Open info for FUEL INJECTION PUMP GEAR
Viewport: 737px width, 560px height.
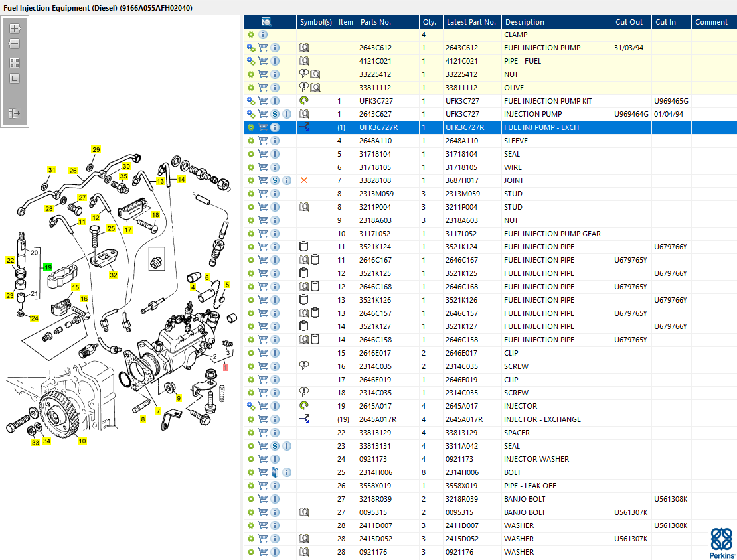[276, 234]
